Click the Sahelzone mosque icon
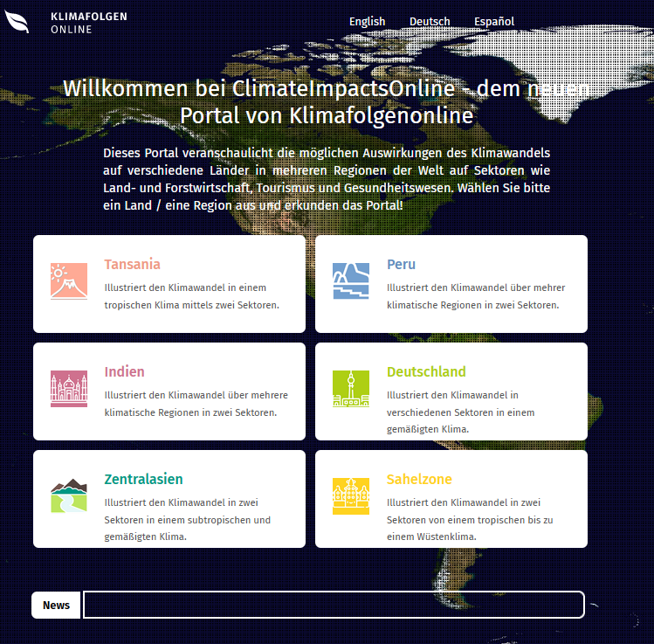Image resolution: width=654 pixels, height=644 pixels. click(x=351, y=496)
